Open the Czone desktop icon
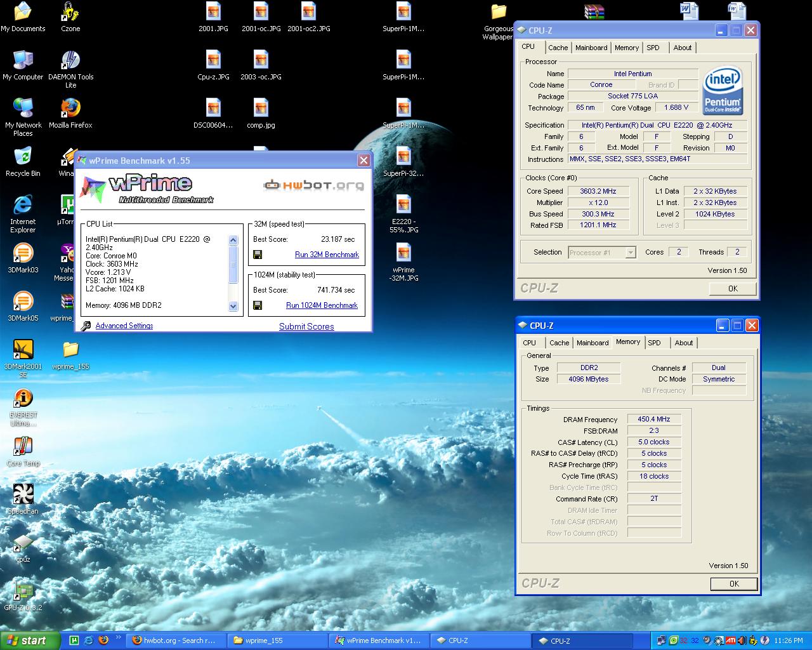 point(70,17)
